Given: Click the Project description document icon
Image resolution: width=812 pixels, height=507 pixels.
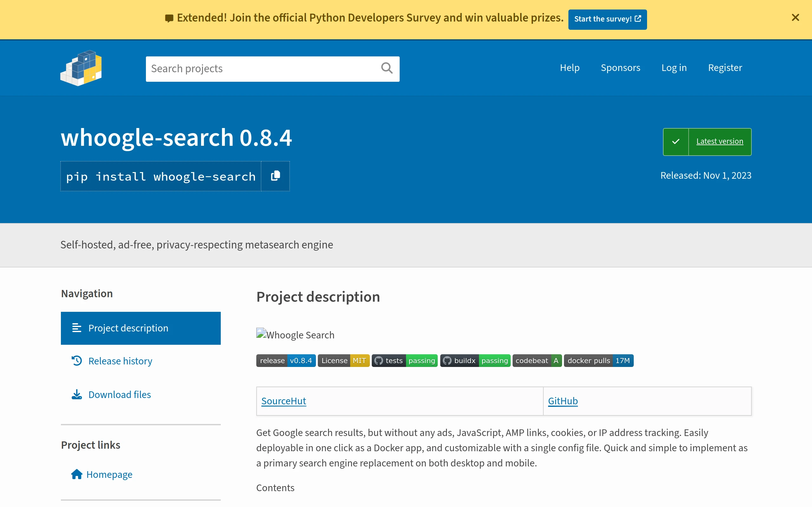Looking at the screenshot, I should 76,328.
